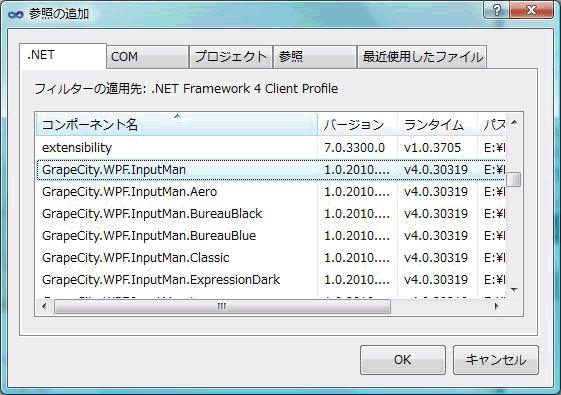
Task: Sort by パス column header
Action: click(492, 125)
